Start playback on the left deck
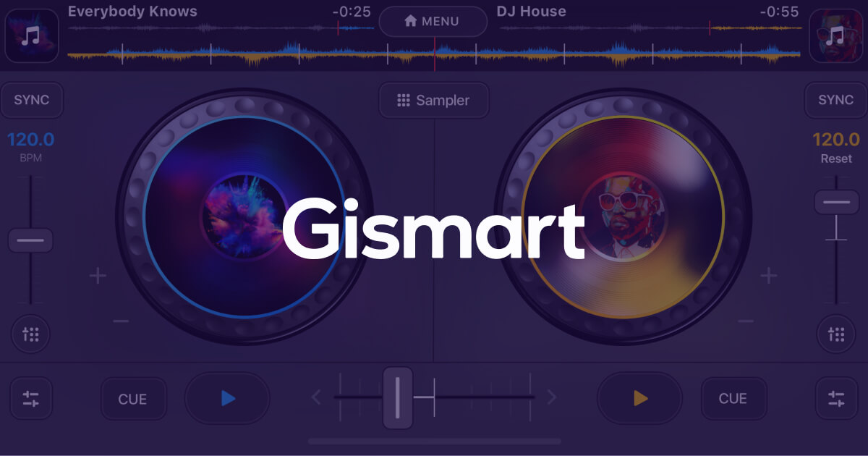Image resolution: width=868 pixels, height=456 pixels. [227, 398]
